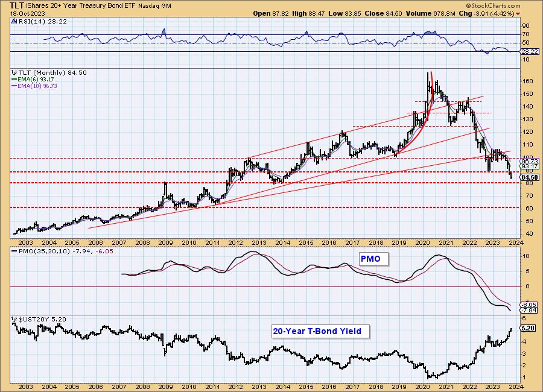543x392 pixels.
Task: Click the black line marker for PMO(35,20,10)
Action: click(14, 251)
